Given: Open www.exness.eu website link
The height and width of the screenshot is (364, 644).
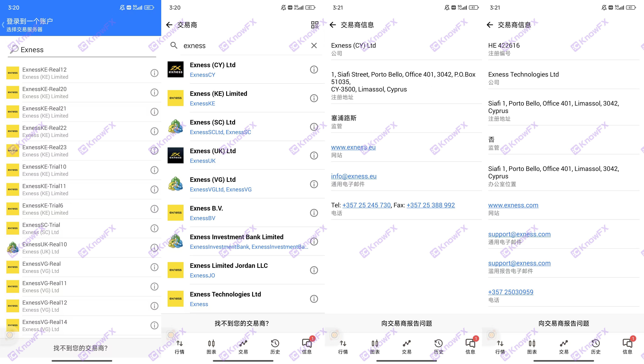Looking at the screenshot, I should (354, 147).
